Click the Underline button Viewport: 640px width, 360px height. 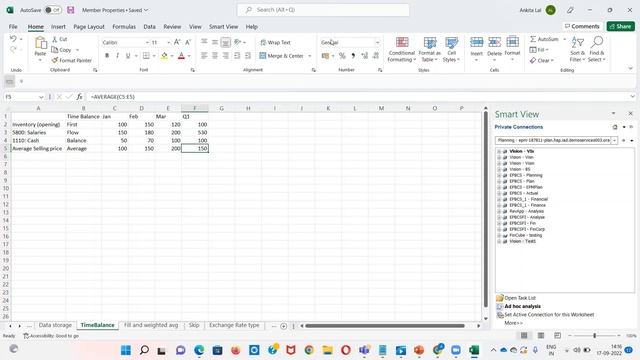(128, 56)
